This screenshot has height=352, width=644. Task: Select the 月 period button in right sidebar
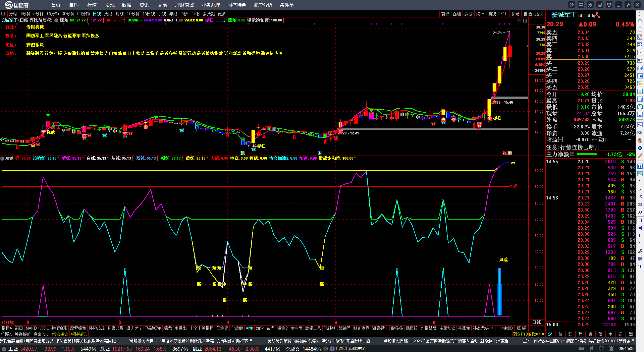point(640,235)
